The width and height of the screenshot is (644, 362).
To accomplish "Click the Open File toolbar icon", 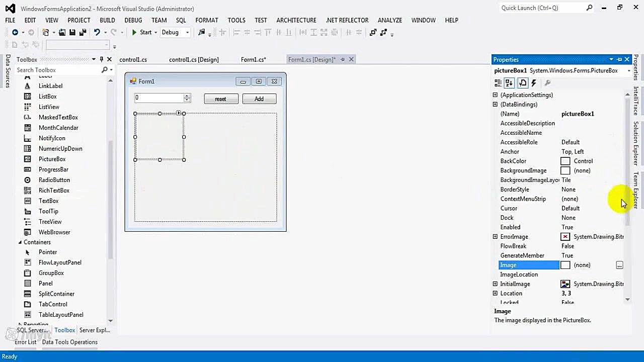I will click(x=62, y=32).
